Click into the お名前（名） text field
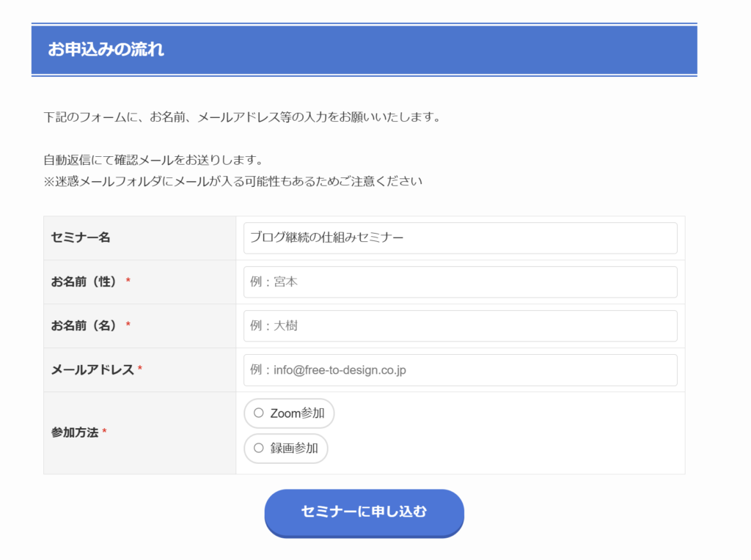Viewport: 751px width, 560px height. click(460, 326)
